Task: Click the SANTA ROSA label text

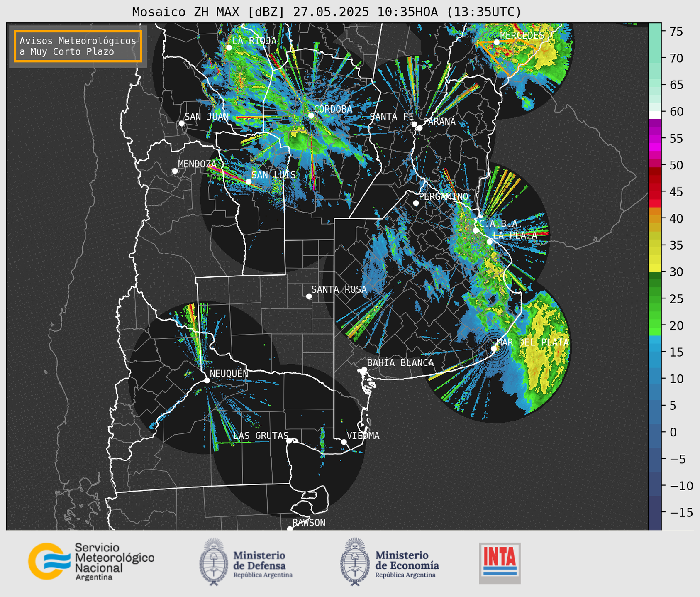Action: click(x=339, y=289)
